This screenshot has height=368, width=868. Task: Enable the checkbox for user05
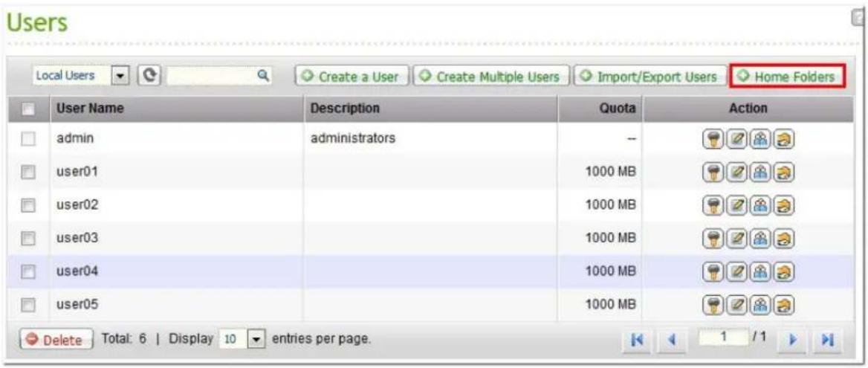[x=27, y=305]
